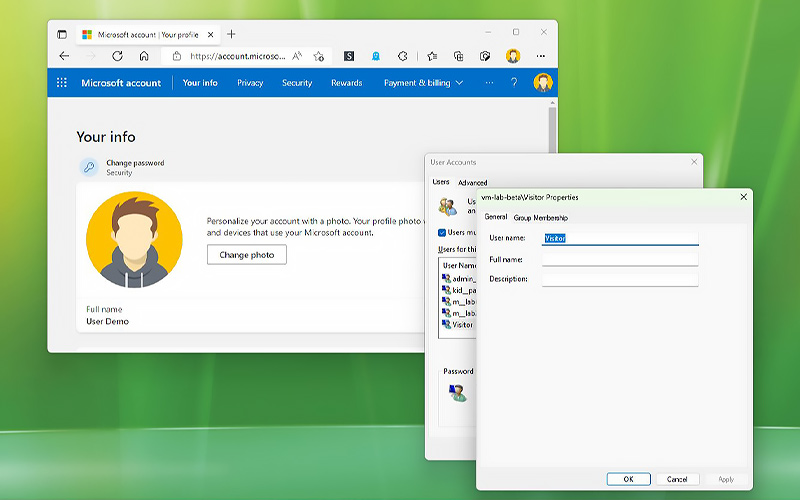Open the Your info tab
This screenshot has width=800, height=500.
200,83
